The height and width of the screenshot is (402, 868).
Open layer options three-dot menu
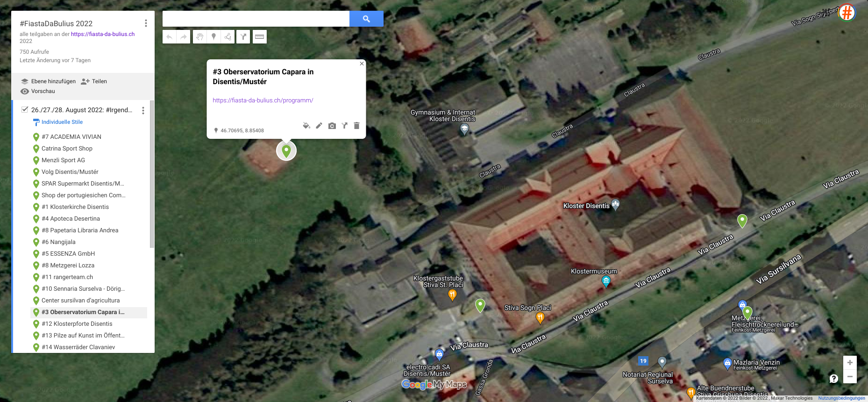[x=143, y=110]
